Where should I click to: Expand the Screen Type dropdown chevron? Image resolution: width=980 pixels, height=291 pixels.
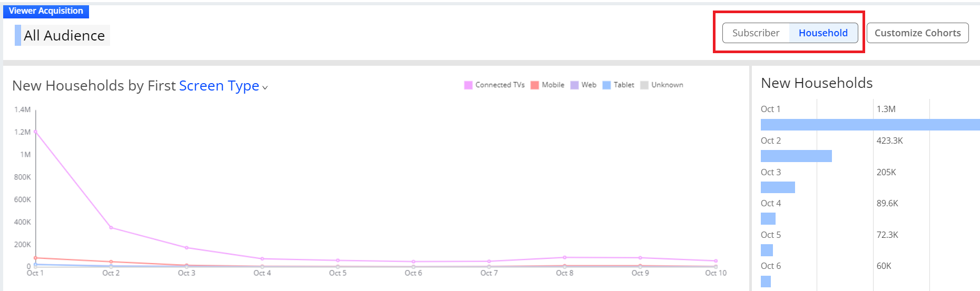click(x=265, y=88)
